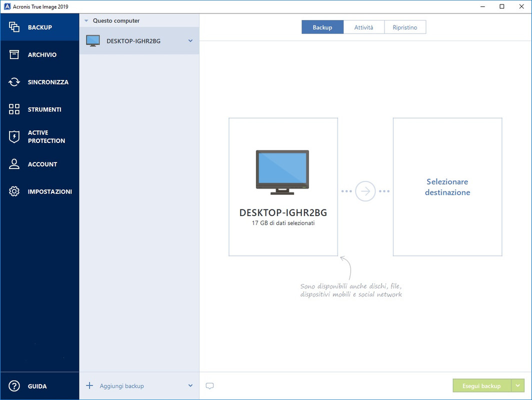The width and height of the screenshot is (532, 400).
Task: Open the STRUMENTI menu label
Action: [x=44, y=109]
